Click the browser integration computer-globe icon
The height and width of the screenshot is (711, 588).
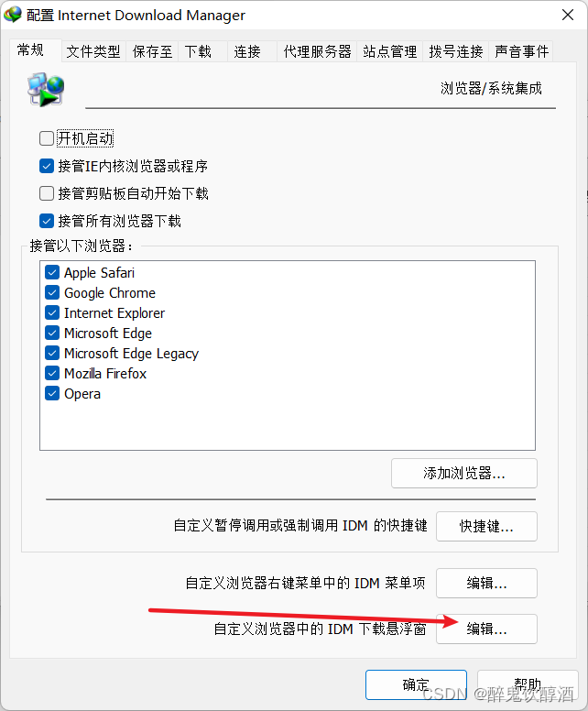tap(45, 89)
